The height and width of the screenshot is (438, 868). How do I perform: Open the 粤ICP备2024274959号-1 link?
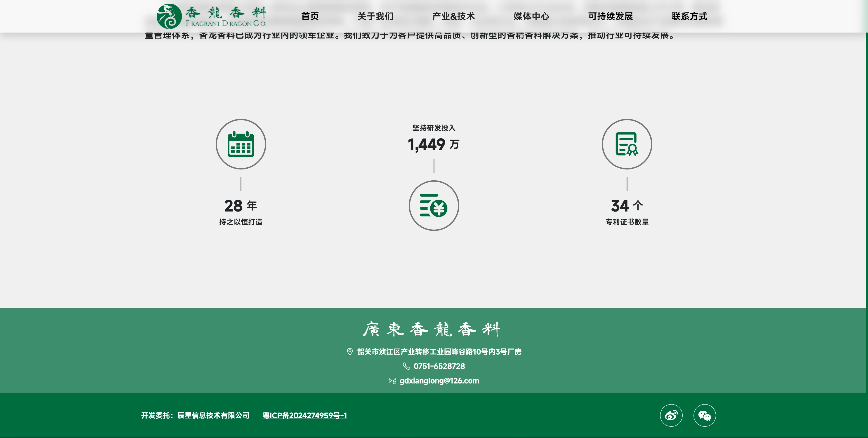[305, 415]
